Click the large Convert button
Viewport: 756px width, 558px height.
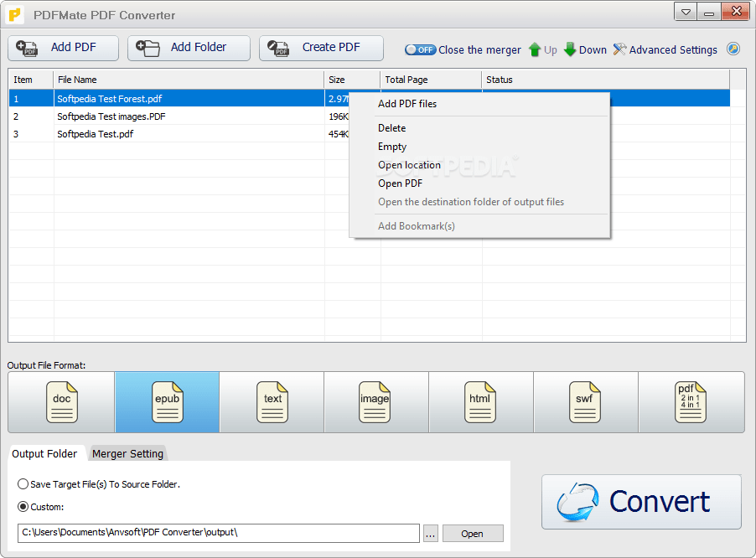[x=641, y=502]
